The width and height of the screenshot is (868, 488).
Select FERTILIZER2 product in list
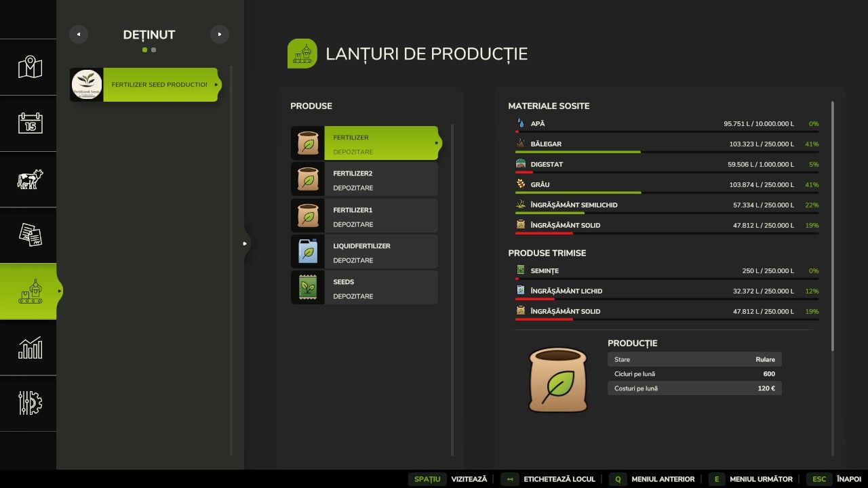pos(364,180)
